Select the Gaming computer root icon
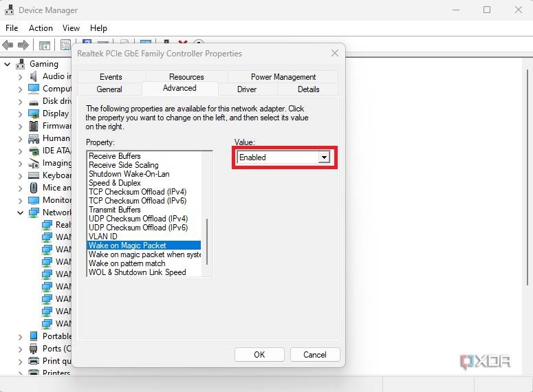 pos(21,64)
